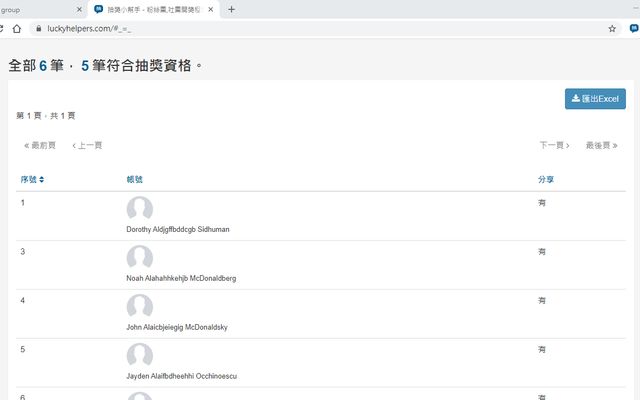Click the share value in row 1

(x=542, y=203)
